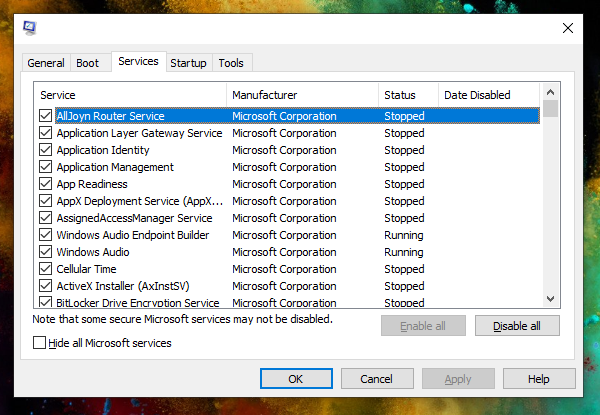Click the scrollbar down arrow in services list
The width and height of the screenshot is (600, 415).
[551, 297]
